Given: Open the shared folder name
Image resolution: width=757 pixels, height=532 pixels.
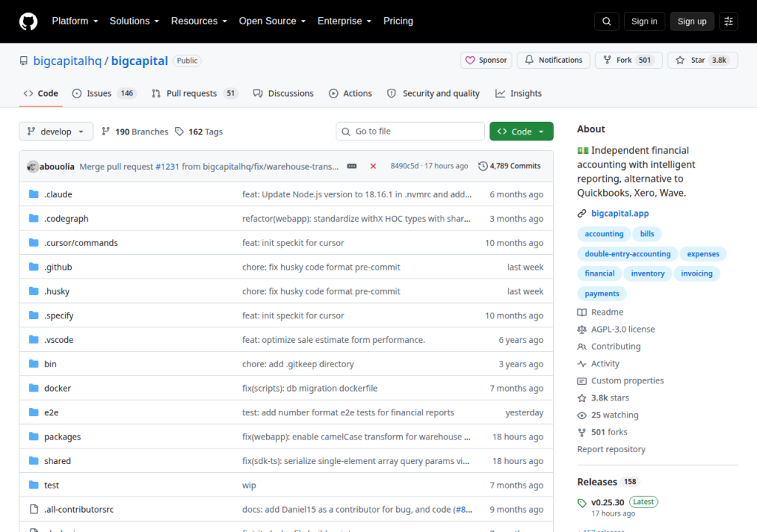Looking at the screenshot, I should [x=58, y=461].
